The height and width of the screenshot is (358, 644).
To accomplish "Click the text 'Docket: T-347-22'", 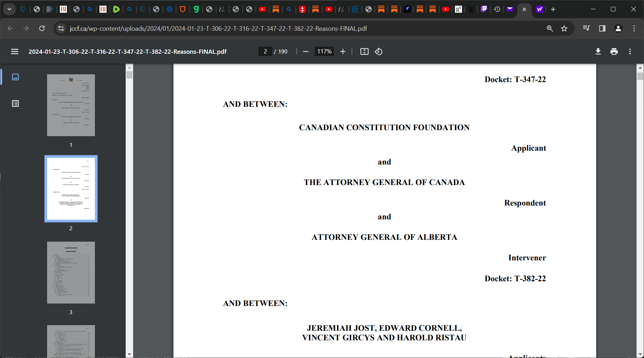I will click(x=515, y=79).
